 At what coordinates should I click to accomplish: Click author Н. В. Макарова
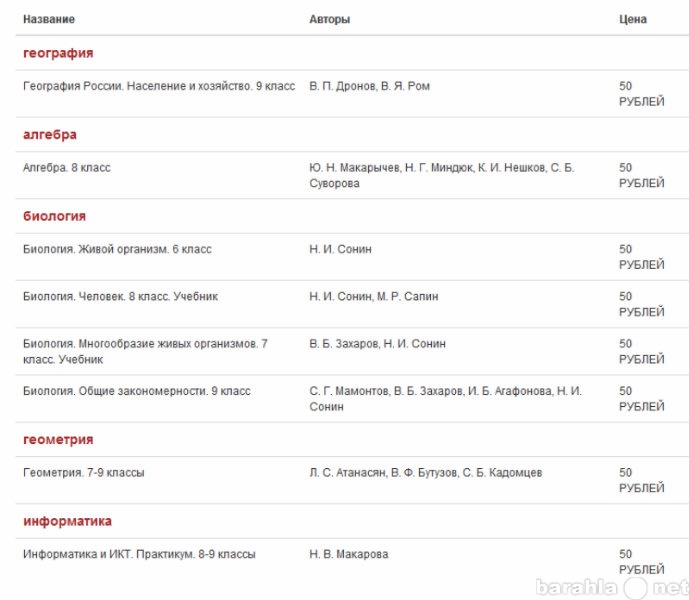point(349,554)
